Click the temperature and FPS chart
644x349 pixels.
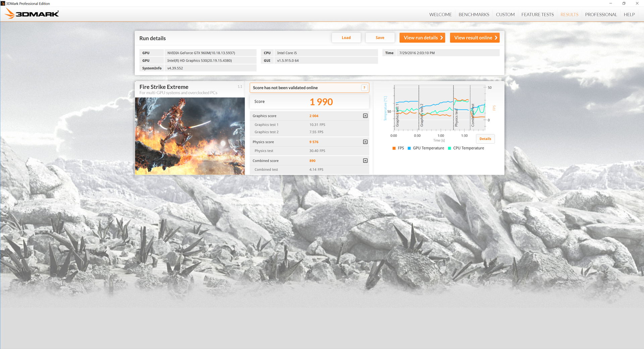click(440, 108)
